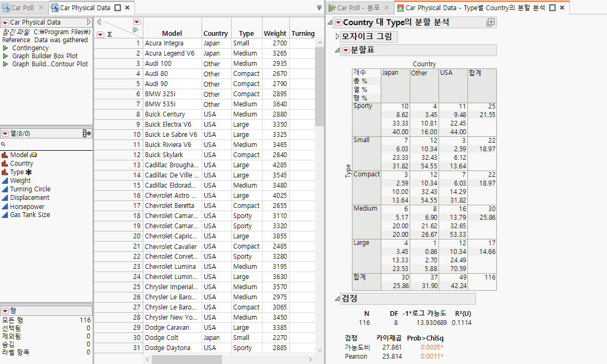
Task: Open the 열(8/0) columns panel menu triangle
Action: coord(6,133)
